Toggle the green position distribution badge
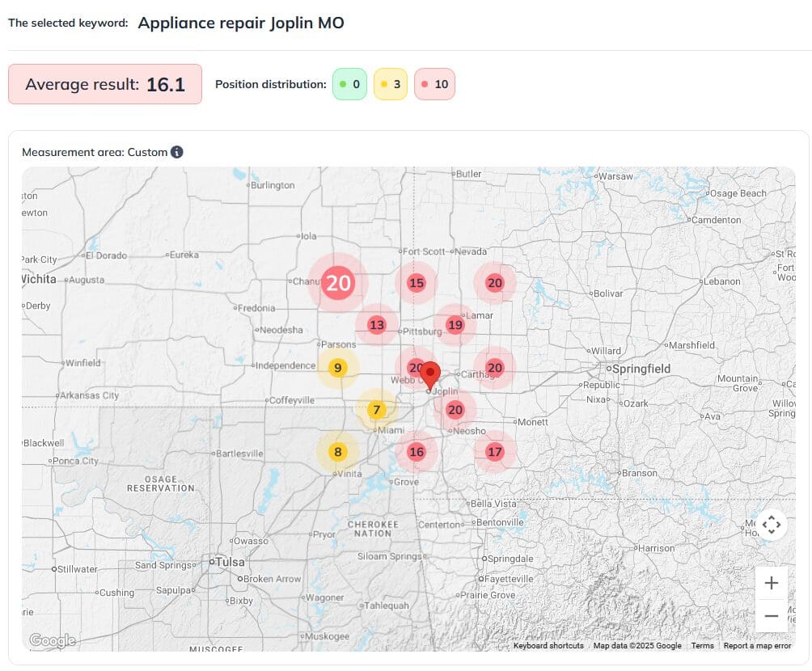 coord(350,84)
